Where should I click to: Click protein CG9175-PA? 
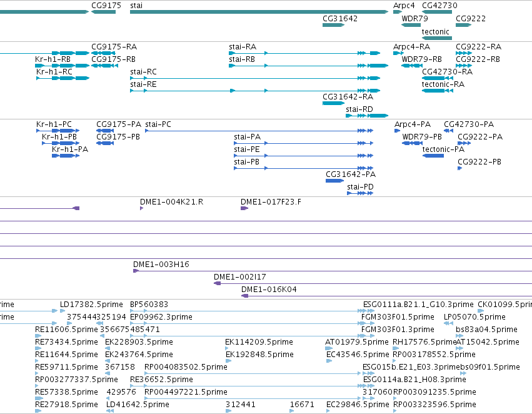(x=105, y=131)
